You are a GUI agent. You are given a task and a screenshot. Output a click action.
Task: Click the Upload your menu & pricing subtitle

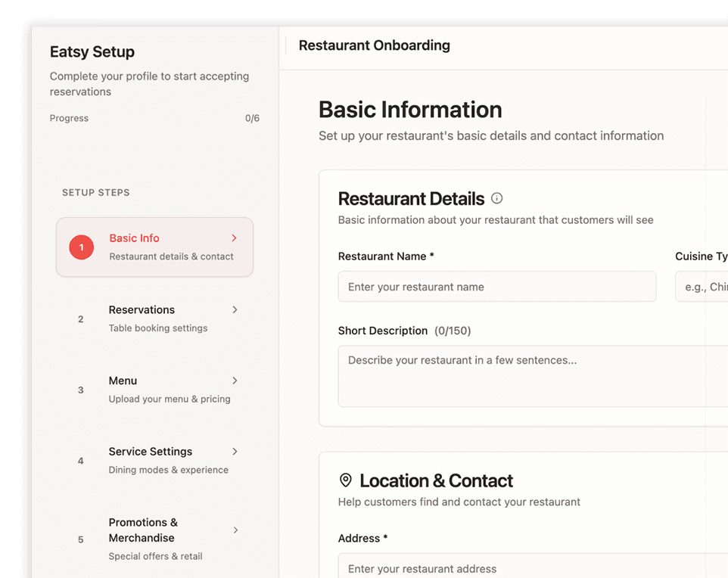170,399
